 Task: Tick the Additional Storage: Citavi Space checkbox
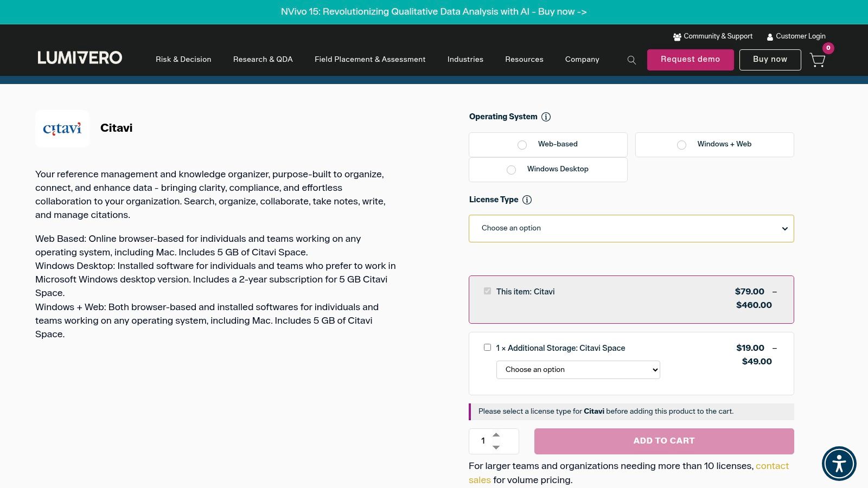pyautogui.click(x=487, y=348)
